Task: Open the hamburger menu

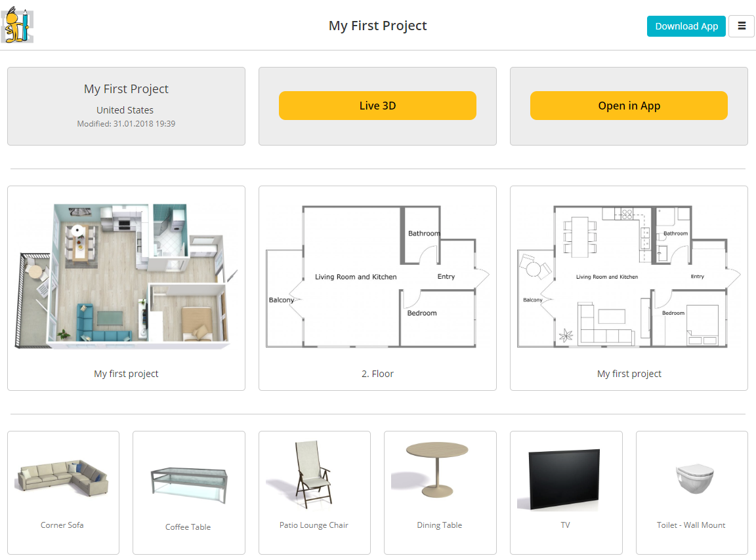Action: point(742,26)
